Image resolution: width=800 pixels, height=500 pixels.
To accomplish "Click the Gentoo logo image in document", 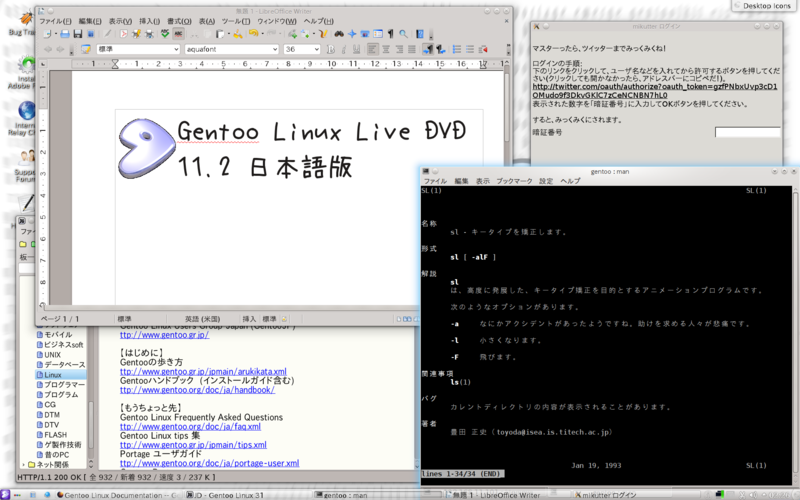I will 146,148.
